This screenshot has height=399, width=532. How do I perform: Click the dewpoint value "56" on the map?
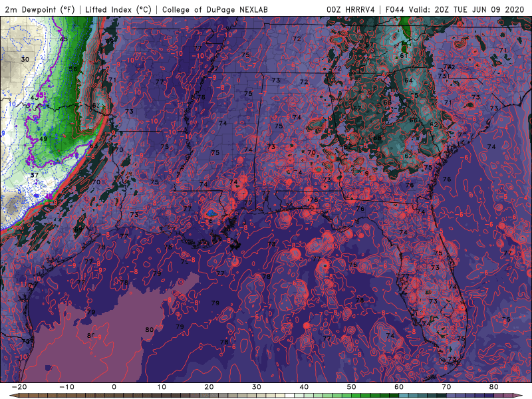coord(73,69)
